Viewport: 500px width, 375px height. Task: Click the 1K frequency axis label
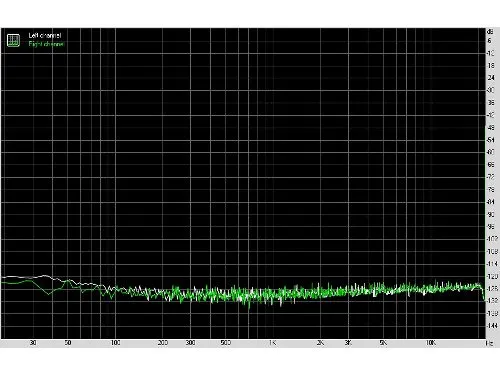coord(272,343)
